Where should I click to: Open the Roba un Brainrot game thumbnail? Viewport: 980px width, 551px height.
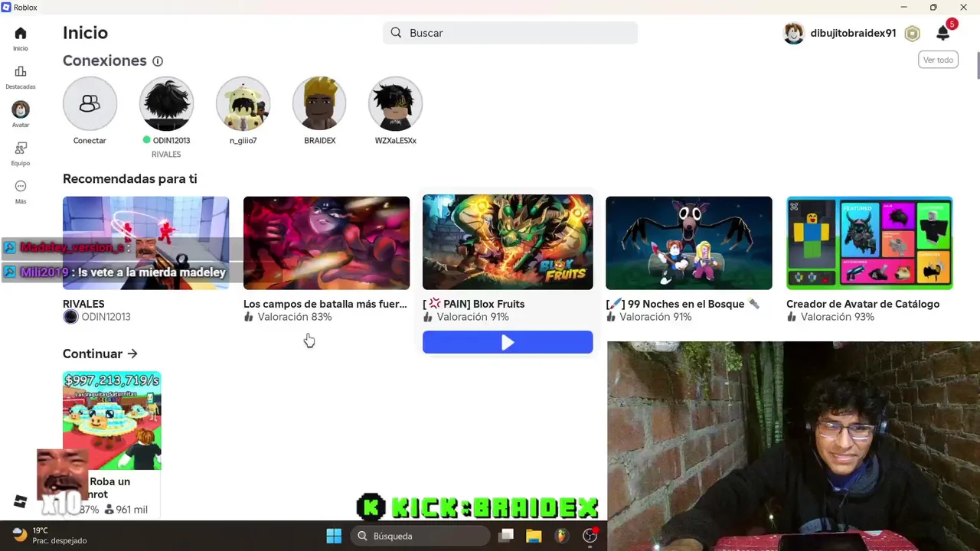[x=112, y=420]
